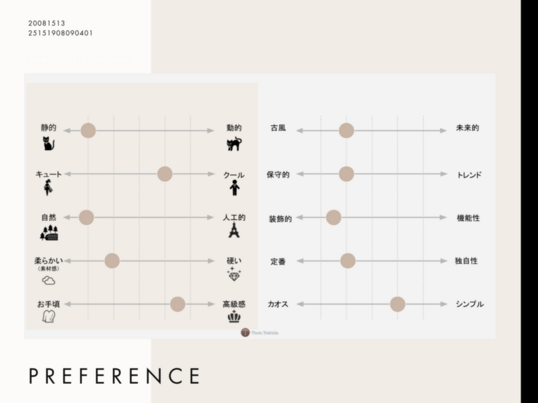Select the shirt icon under お手頃
This screenshot has height=403, width=538.
48,316
